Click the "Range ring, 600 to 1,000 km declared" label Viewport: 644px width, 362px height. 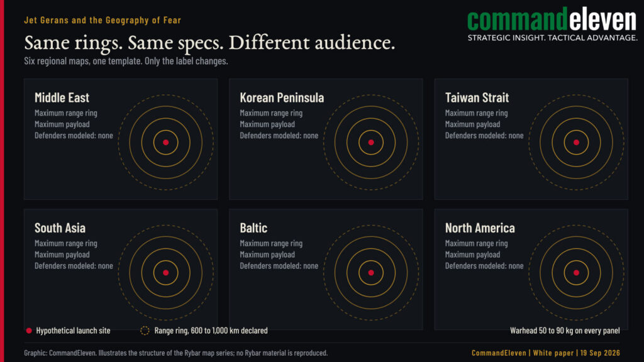click(211, 331)
